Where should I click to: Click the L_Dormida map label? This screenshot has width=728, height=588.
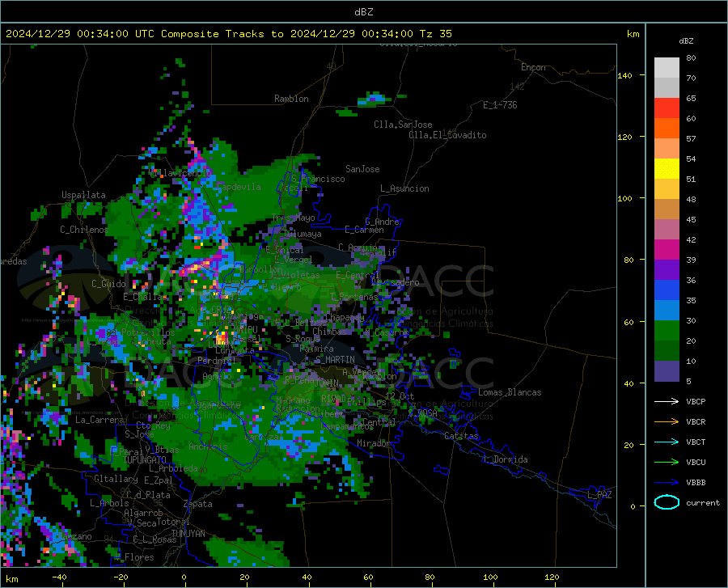pos(506,459)
